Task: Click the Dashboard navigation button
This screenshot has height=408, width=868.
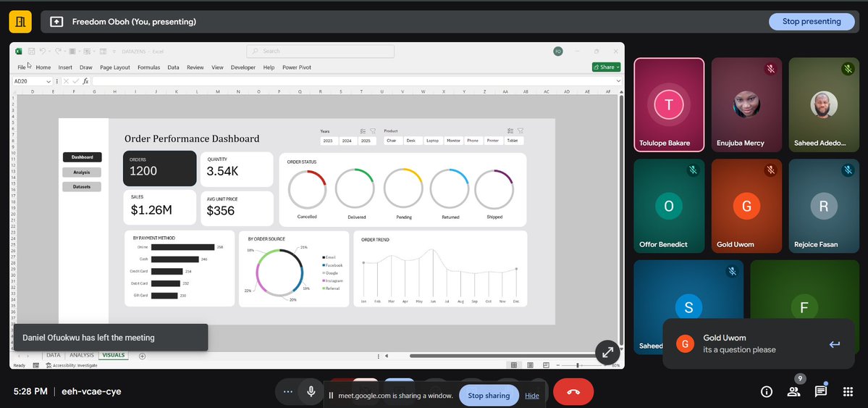Action: tap(82, 157)
